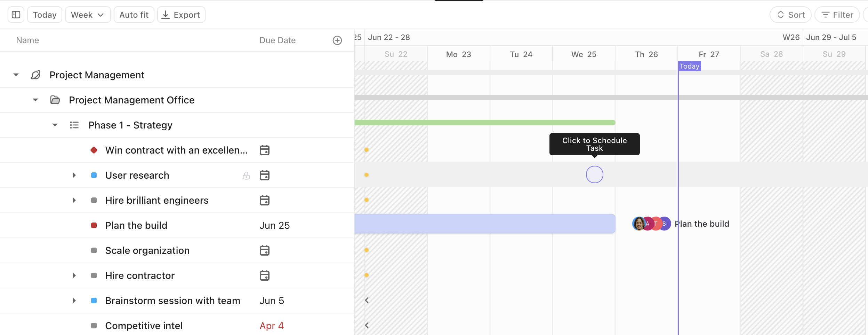Screen dimensions: 868x335
Task: Collapse the Phase 1 - Strategy list
Action: pyautogui.click(x=55, y=125)
